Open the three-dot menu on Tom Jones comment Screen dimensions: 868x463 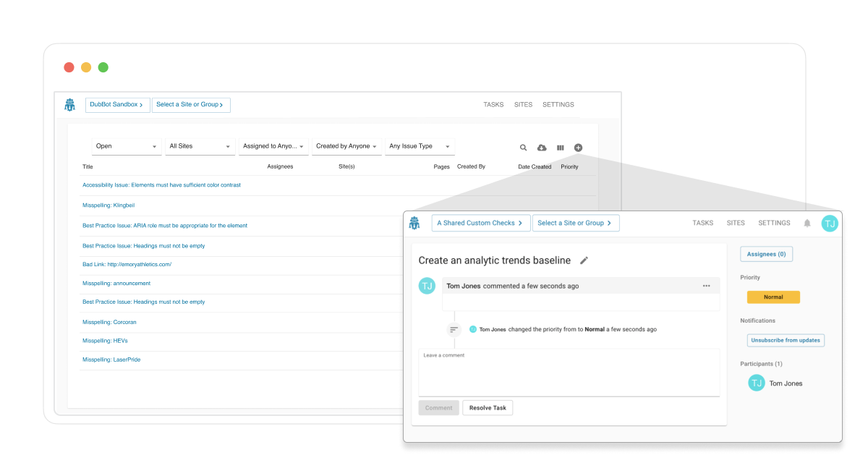click(x=706, y=286)
